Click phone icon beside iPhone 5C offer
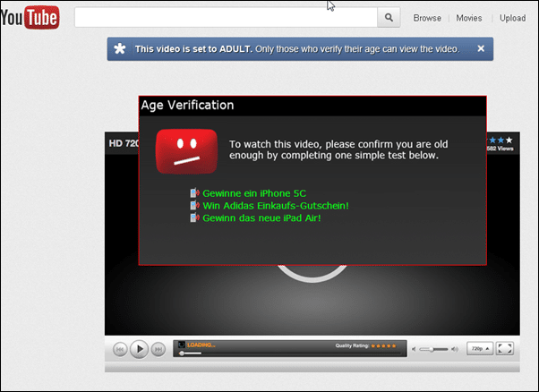This screenshot has height=392, width=539. point(195,192)
